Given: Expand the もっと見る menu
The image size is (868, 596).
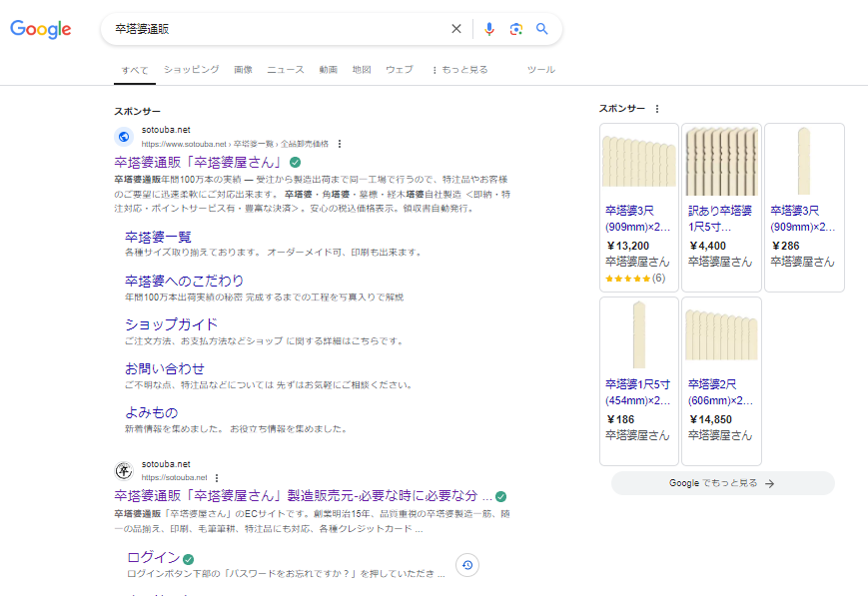Looking at the screenshot, I should (460, 70).
